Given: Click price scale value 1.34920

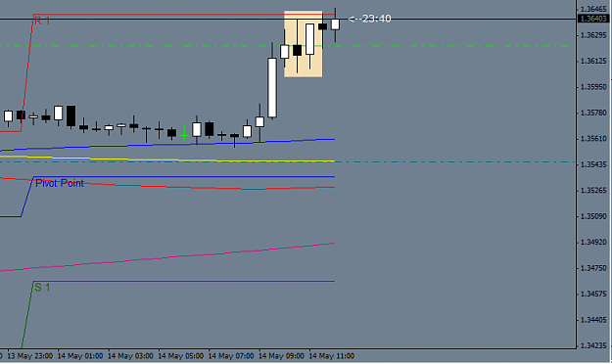Looking at the screenshot, I should (593, 243).
